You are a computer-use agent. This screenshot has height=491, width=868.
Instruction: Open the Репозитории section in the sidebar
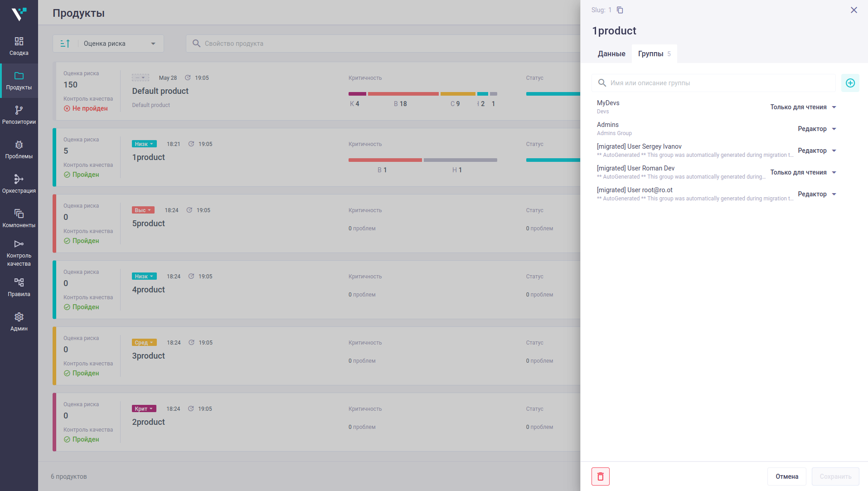click(x=19, y=115)
